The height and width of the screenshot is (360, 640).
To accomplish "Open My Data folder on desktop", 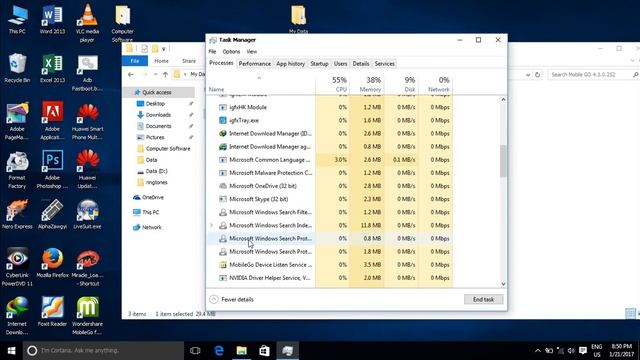I will (x=298, y=19).
